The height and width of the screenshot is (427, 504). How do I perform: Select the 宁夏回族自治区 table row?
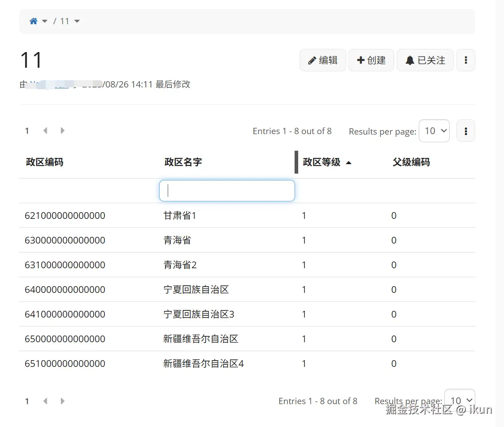[x=196, y=289]
